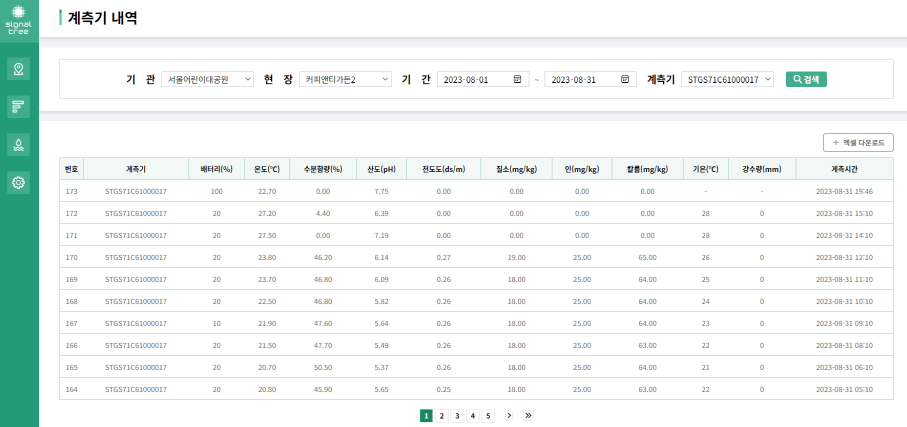This screenshot has width=907, height=427.
Task: Open the settings gear in sidebar
Action: [18, 183]
